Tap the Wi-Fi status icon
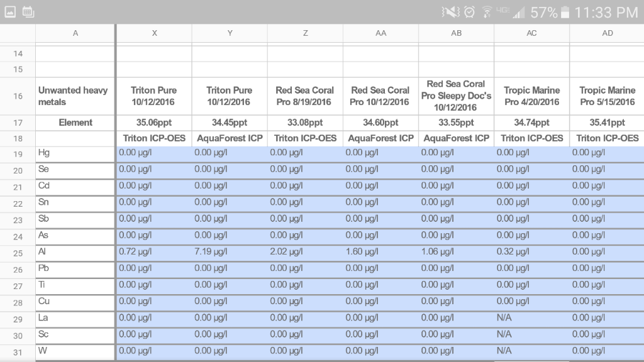 point(487,13)
